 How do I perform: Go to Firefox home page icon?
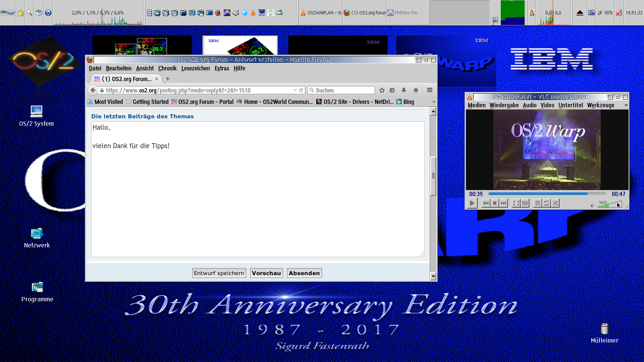point(416,90)
